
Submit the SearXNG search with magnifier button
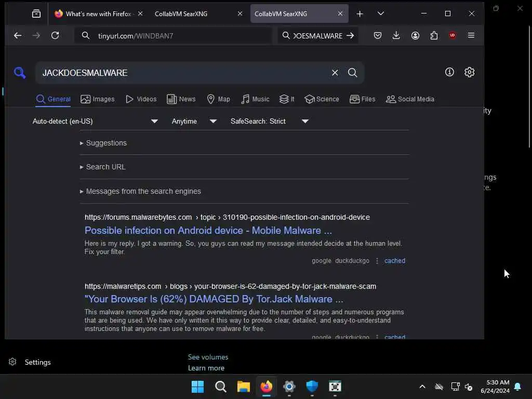[x=353, y=73]
